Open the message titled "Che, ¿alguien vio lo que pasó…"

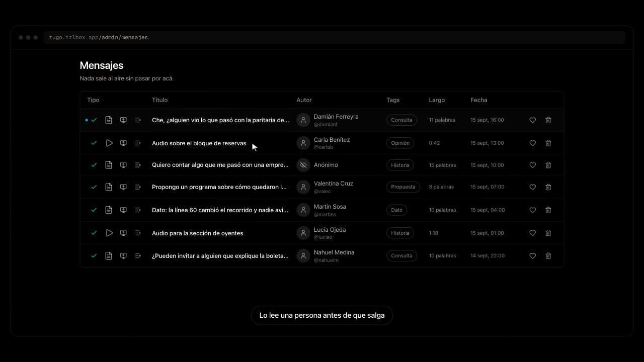(x=220, y=120)
